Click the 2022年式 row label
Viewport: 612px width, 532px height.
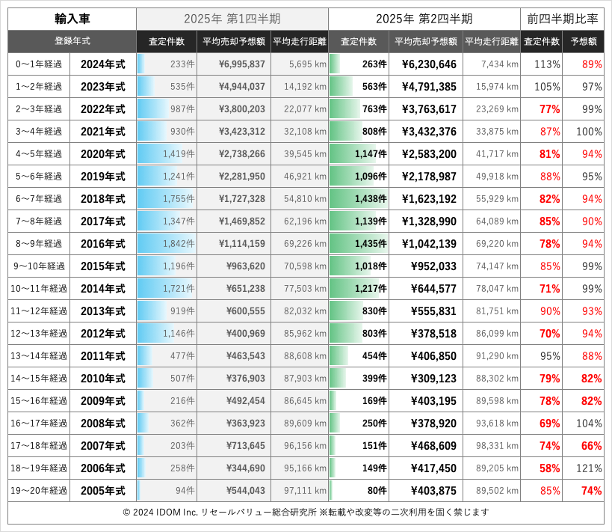(x=103, y=109)
